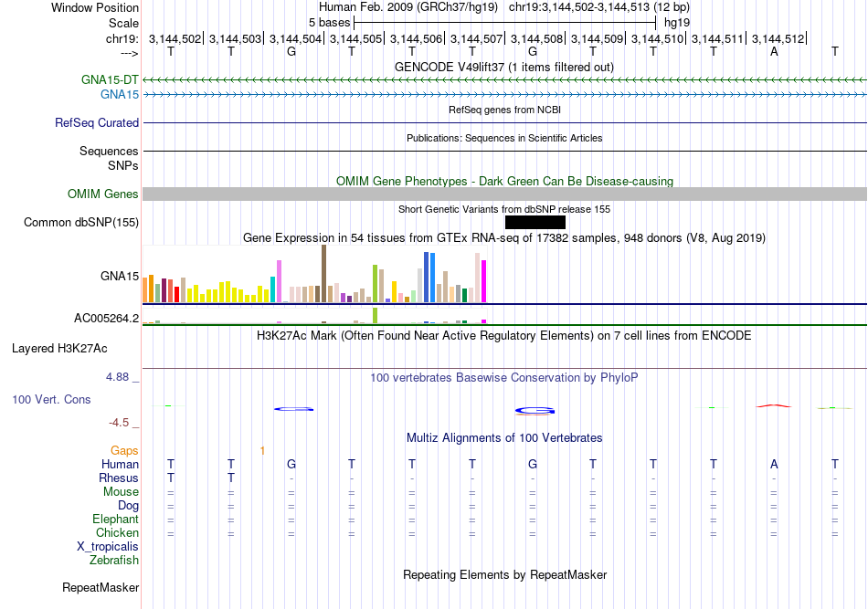
Task: Click the Common dbSNP(155) label
Action: [x=81, y=223]
